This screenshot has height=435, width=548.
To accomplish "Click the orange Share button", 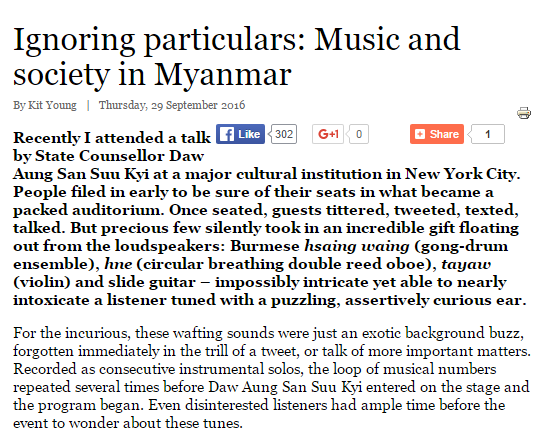I will 437,134.
